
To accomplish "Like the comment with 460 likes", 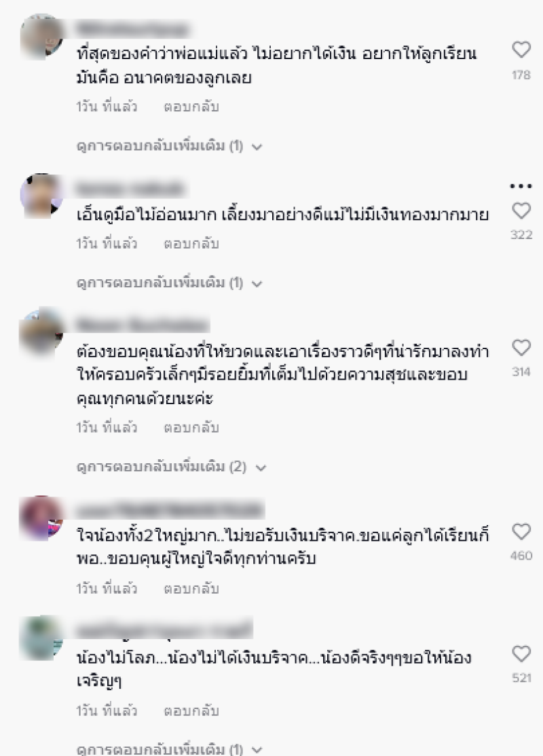I will tap(521, 531).
